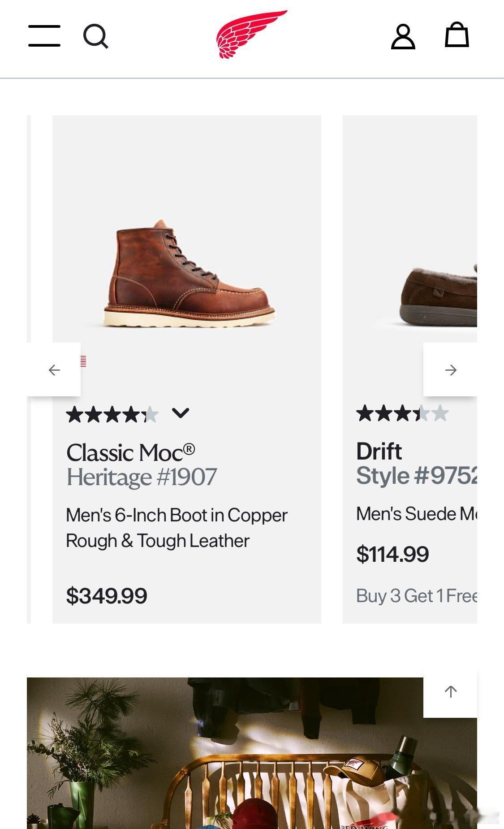Go to the Red Wing logo homepage
Viewport: 504px width, 829px height.
(x=251, y=35)
